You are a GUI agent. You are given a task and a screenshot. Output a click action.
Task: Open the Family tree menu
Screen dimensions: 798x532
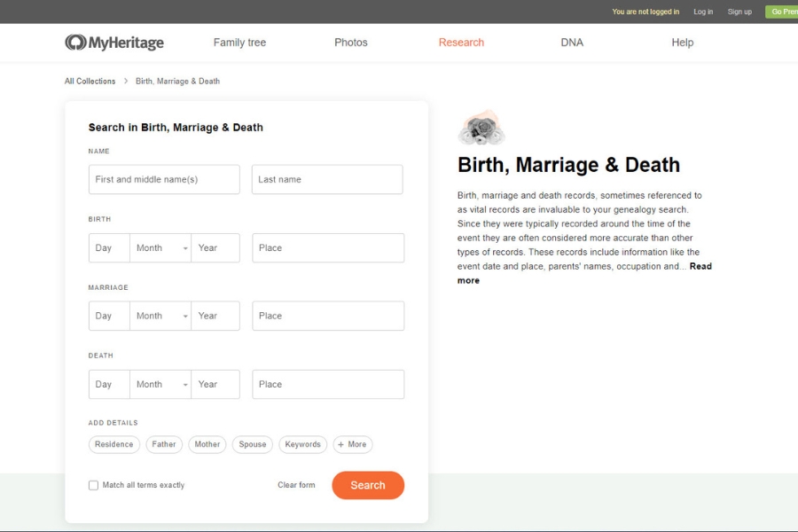[239, 43]
